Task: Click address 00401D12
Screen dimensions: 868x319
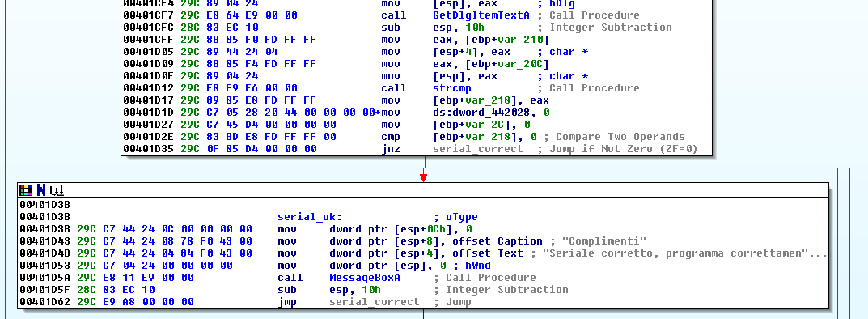Action: click(148, 88)
